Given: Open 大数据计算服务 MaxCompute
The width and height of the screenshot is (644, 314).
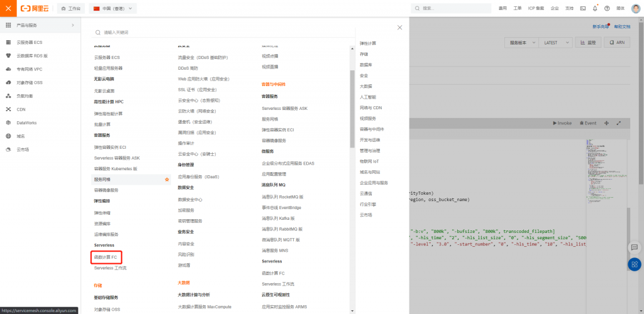Looking at the screenshot, I should click(x=204, y=306).
